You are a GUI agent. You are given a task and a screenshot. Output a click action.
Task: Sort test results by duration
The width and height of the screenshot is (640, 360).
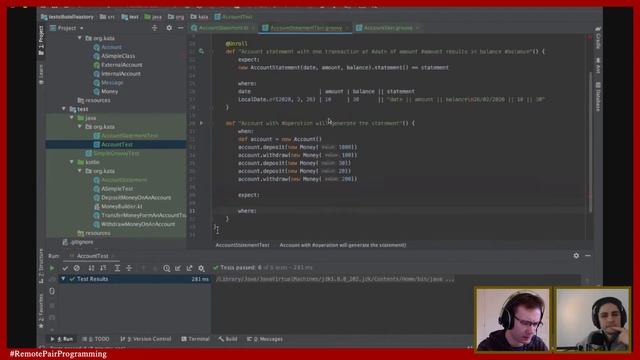(103, 268)
